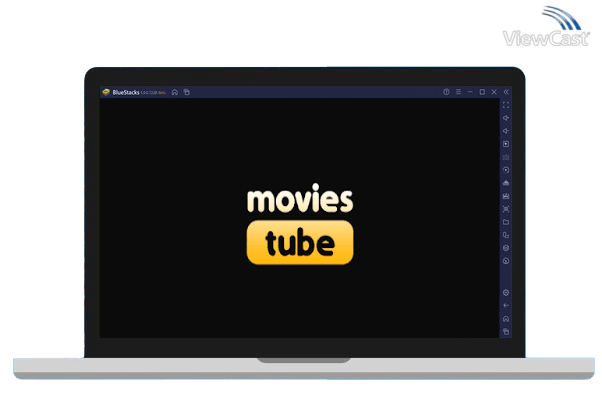Open the BlueStacks help question-mark icon
602x414 pixels.
tap(446, 92)
